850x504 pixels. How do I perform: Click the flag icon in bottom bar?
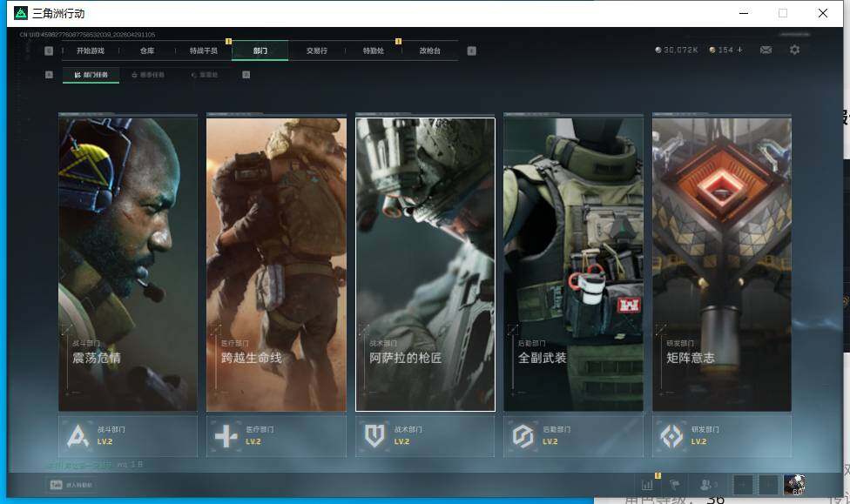click(673, 485)
